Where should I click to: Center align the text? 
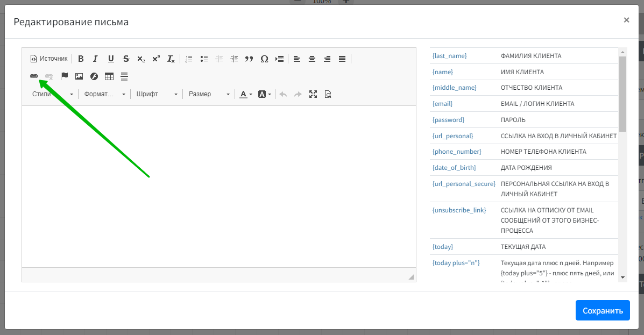[312, 59]
